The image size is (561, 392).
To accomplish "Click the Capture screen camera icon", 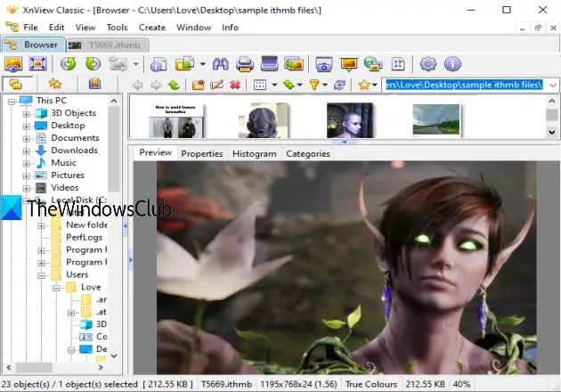I will click(324, 64).
